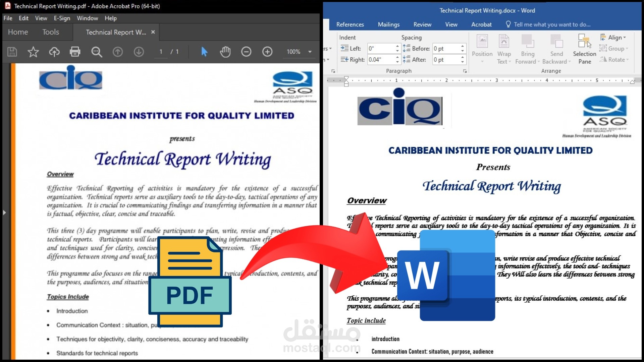The width and height of the screenshot is (644, 362).
Task: Click the Save icon in Acrobat toolbar
Action: [x=12, y=52]
